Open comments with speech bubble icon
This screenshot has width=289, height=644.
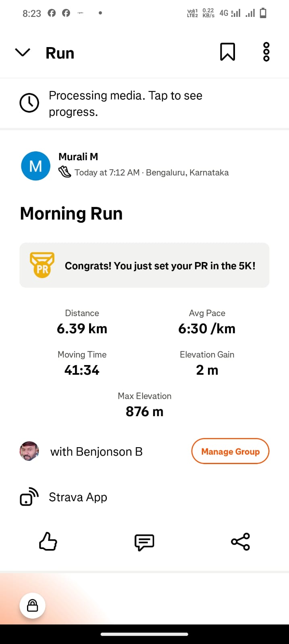[144, 542]
